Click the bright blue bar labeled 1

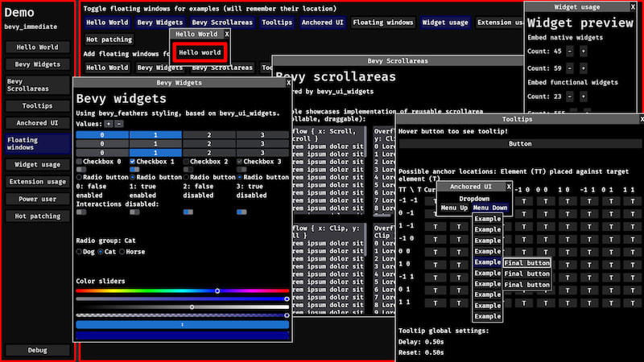coord(183,325)
